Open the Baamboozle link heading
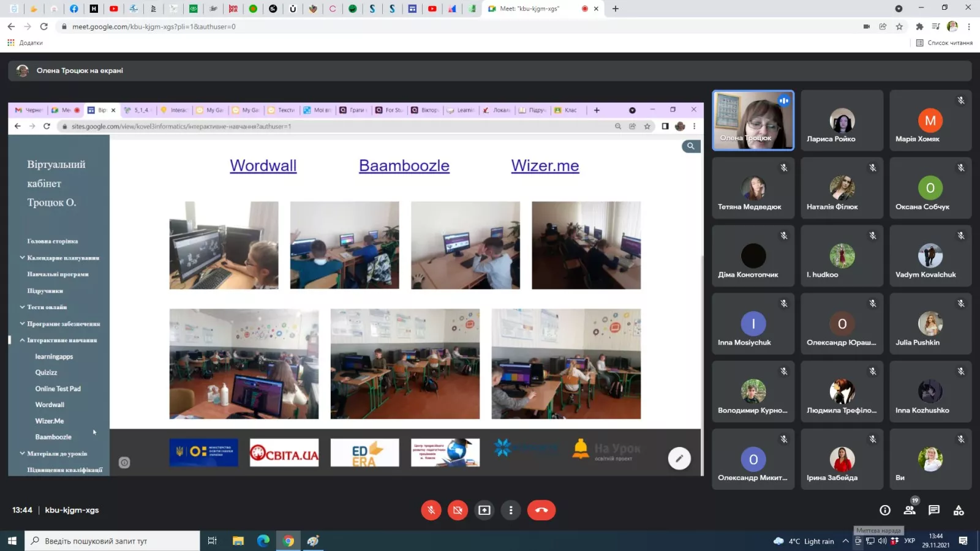Screen dimensions: 980x551 pyautogui.click(x=404, y=166)
